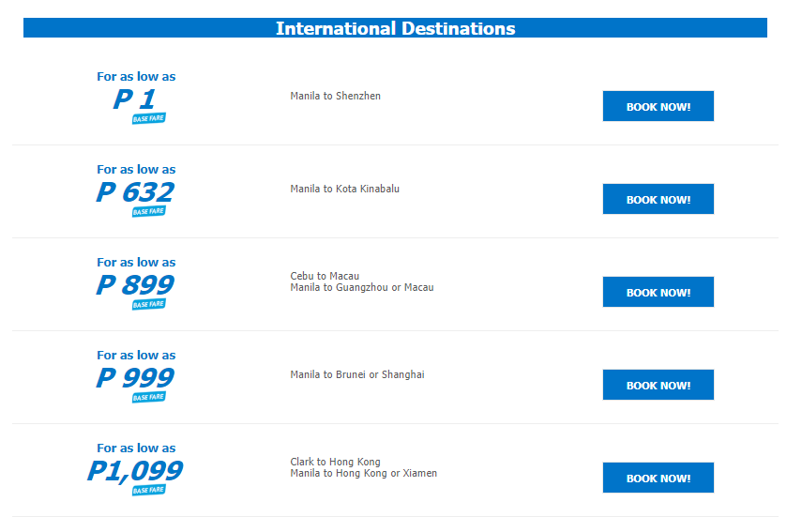Click the Manila to Shenzhen route text
This screenshot has height=532, width=802.
335,96
